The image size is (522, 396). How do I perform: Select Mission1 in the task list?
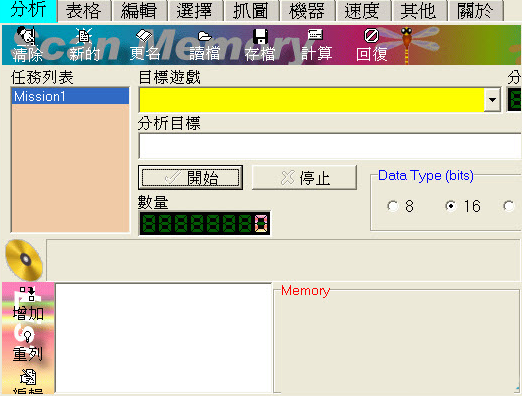click(x=70, y=96)
